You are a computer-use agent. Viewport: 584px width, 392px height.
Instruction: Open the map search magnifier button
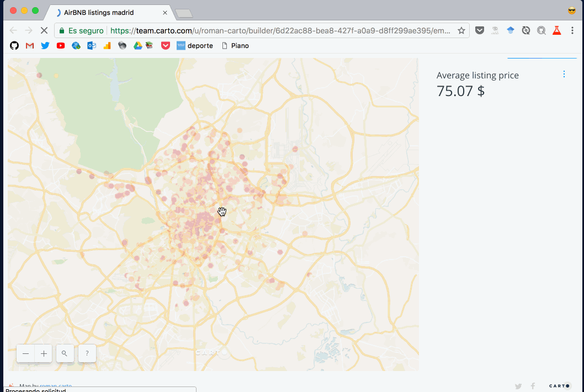(65, 353)
